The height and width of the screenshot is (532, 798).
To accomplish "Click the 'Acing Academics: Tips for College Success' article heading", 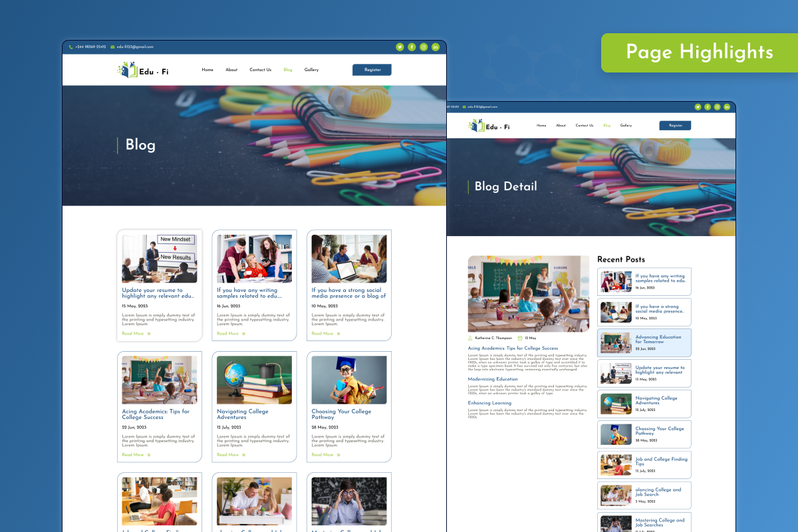I will coord(513,348).
